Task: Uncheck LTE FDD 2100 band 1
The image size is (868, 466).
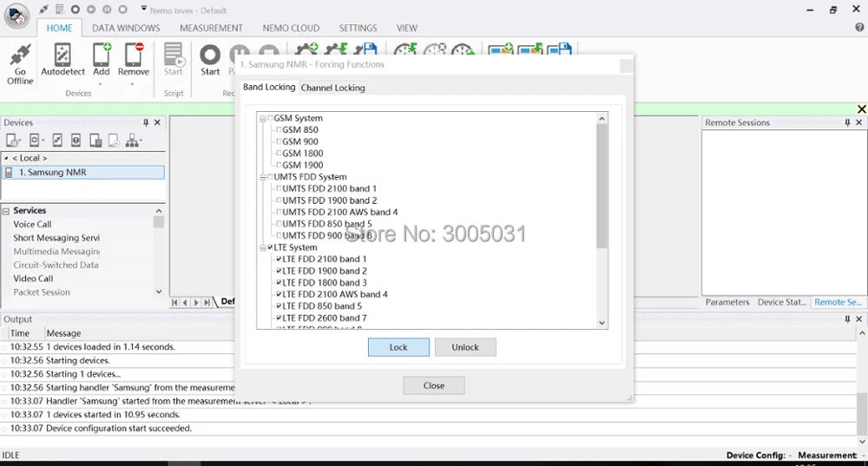Action: [279, 259]
